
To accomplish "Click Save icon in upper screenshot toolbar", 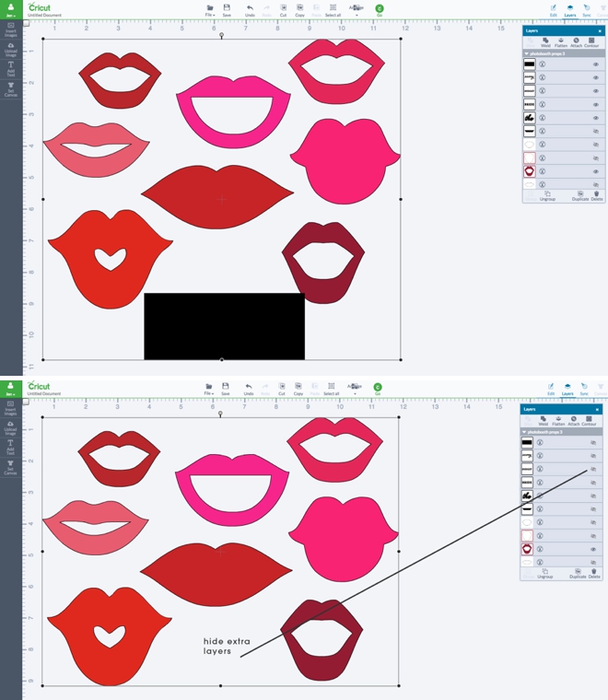I will 227,10.
